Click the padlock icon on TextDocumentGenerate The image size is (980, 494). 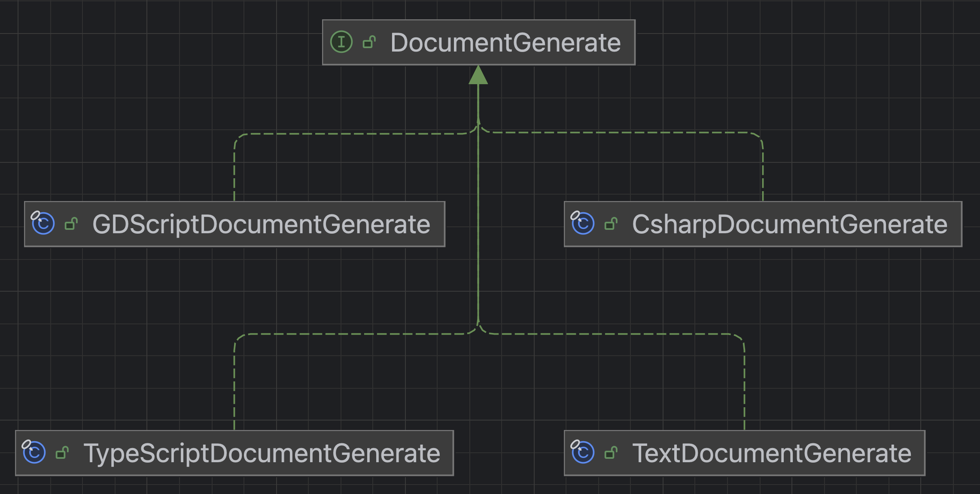612,452
